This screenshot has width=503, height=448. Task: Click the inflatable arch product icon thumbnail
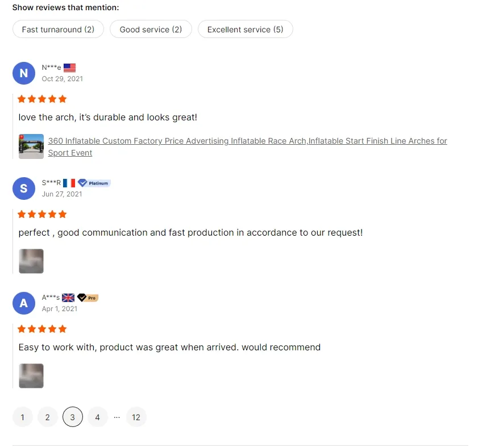click(x=31, y=146)
